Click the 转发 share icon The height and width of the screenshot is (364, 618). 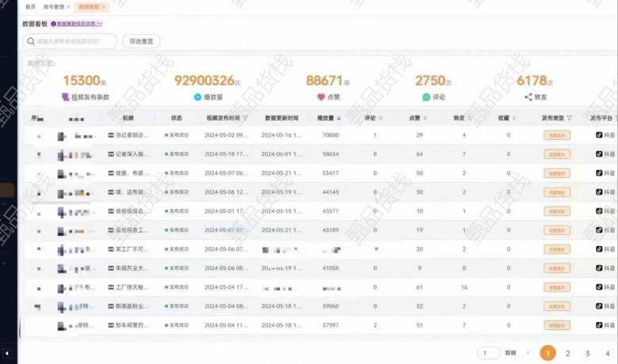tap(528, 97)
